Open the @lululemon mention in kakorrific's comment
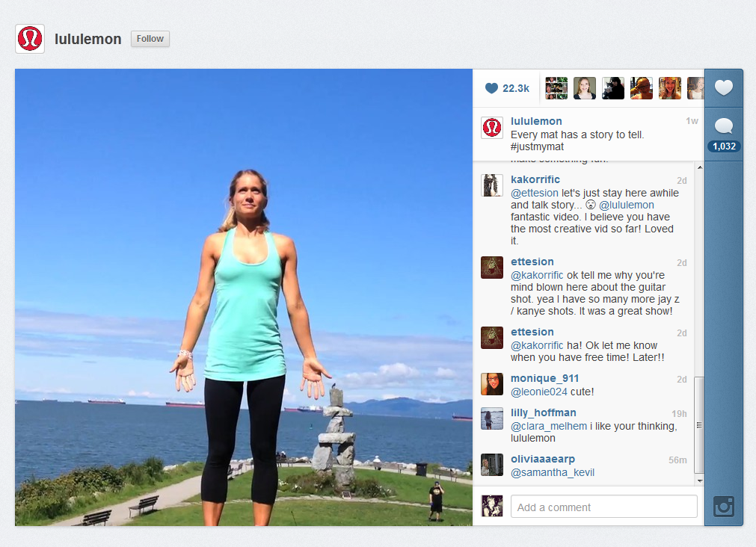The image size is (756, 547). coord(627,205)
